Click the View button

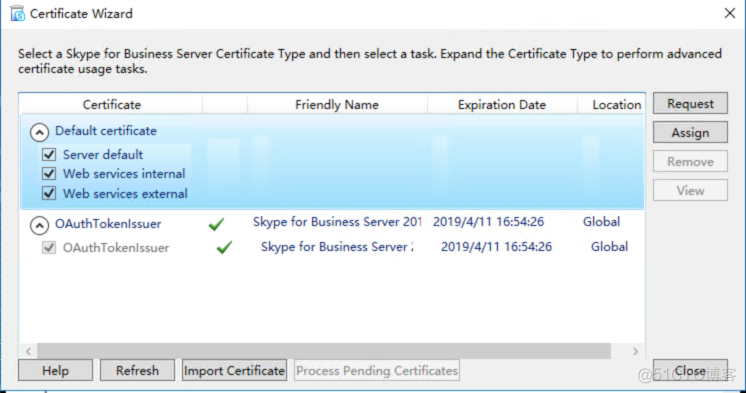point(690,190)
